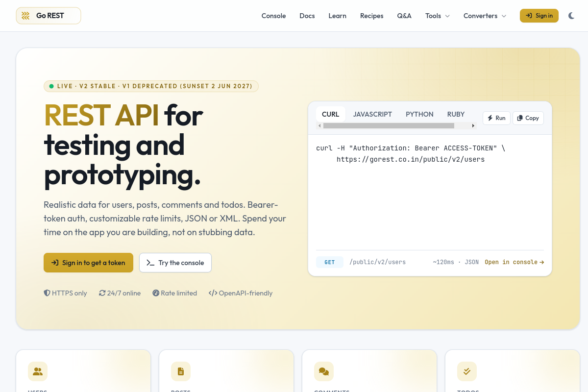
Task: Open in console link
Action: pos(514,262)
